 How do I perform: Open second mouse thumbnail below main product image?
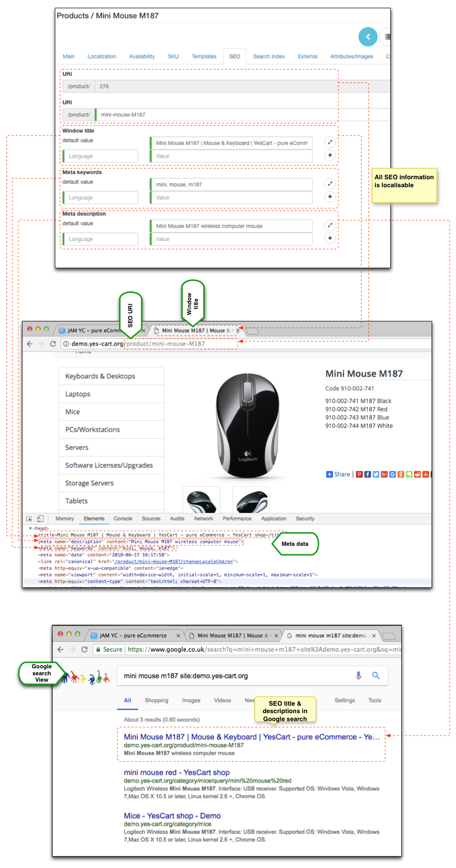coord(251,500)
